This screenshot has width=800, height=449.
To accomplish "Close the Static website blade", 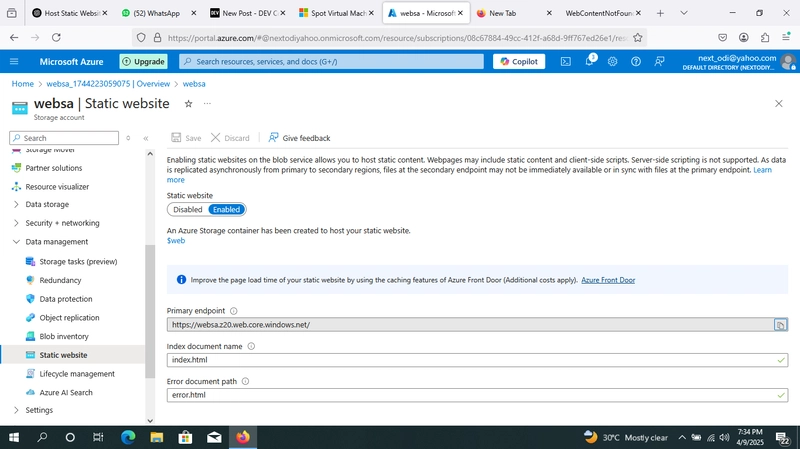I will 779,104.
